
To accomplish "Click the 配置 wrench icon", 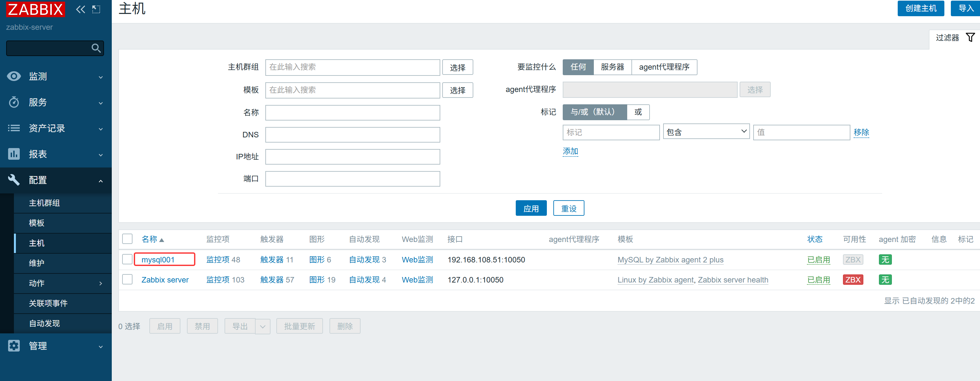I will pos(14,180).
